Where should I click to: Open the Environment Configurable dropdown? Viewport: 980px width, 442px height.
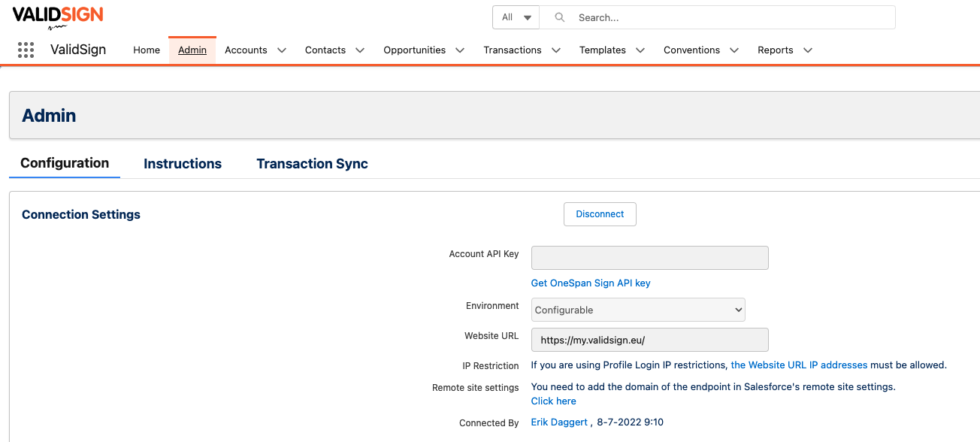[x=638, y=310]
